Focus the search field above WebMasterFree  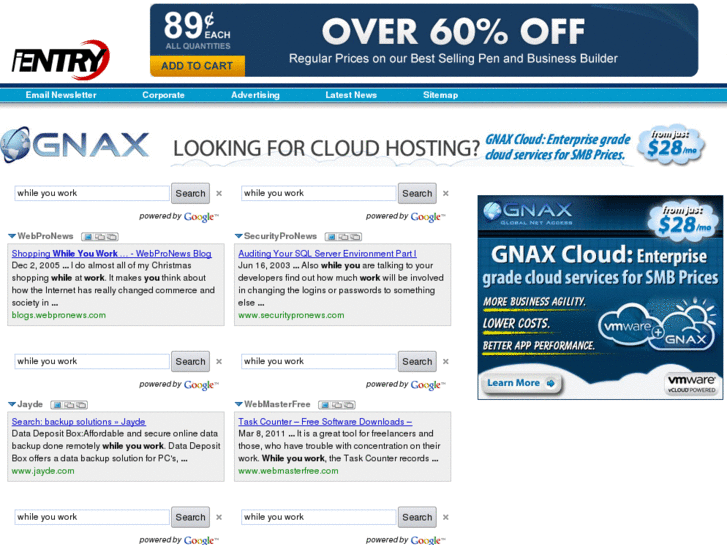click(319, 361)
